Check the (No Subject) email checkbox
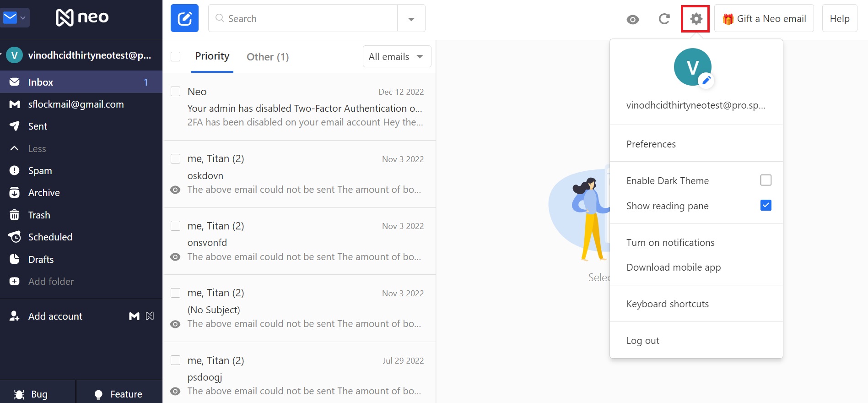 click(x=175, y=293)
